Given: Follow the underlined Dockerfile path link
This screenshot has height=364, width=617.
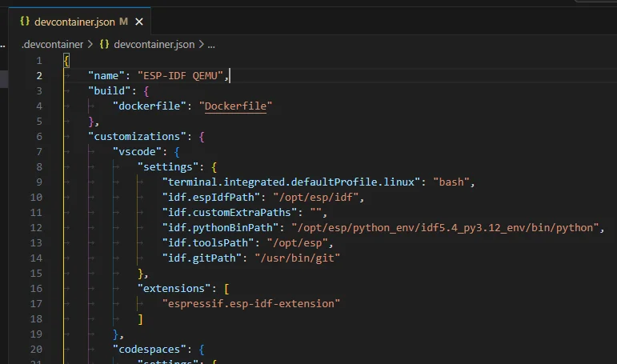Looking at the screenshot, I should 236,106.
